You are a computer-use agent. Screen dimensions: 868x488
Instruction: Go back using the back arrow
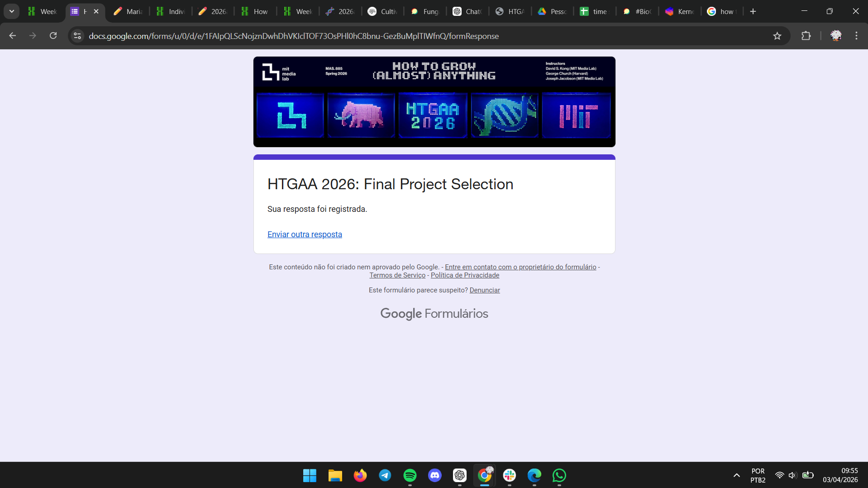click(x=13, y=36)
